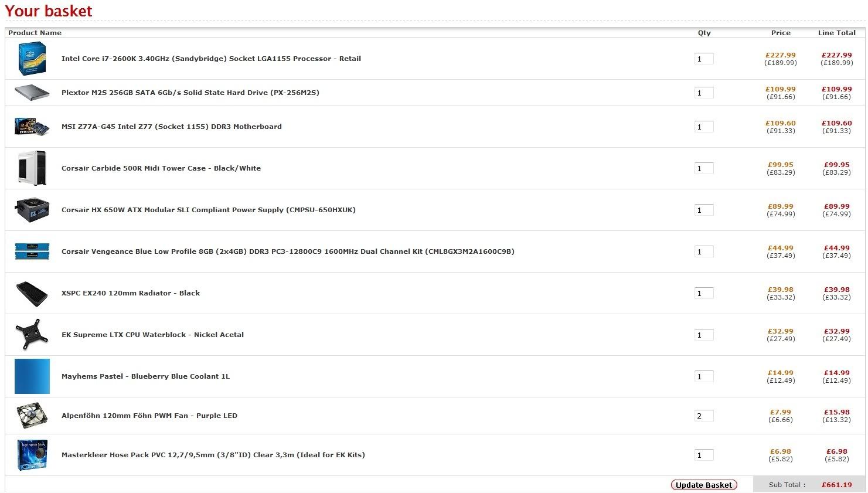Click the Price column header

click(781, 33)
